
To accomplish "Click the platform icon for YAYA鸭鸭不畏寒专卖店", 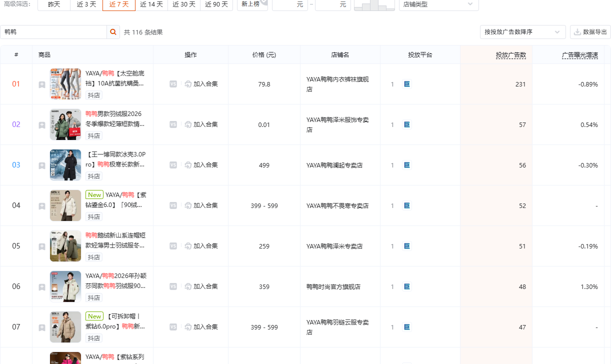I will coord(406,205).
